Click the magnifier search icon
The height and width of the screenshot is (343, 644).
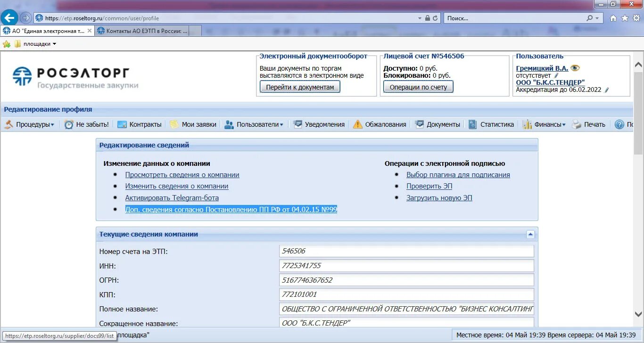[589, 18]
